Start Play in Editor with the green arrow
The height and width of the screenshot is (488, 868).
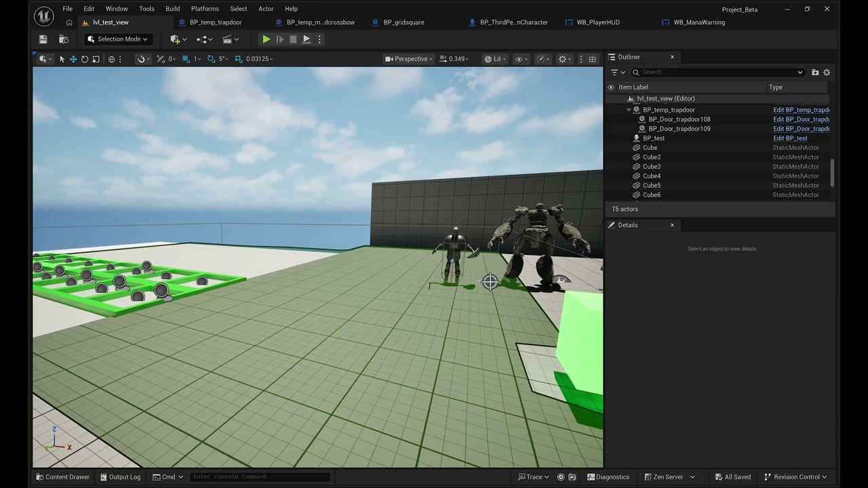(x=267, y=39)
